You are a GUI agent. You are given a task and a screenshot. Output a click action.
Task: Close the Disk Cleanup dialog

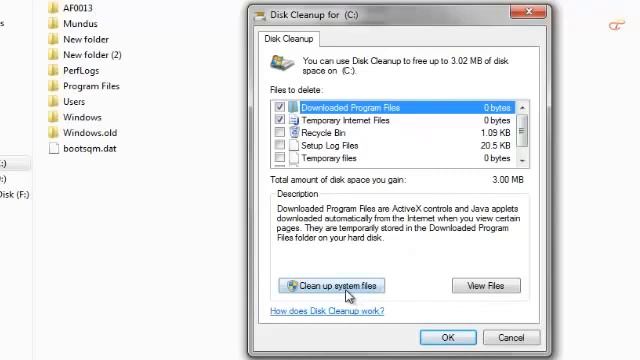tap(528, 12)
